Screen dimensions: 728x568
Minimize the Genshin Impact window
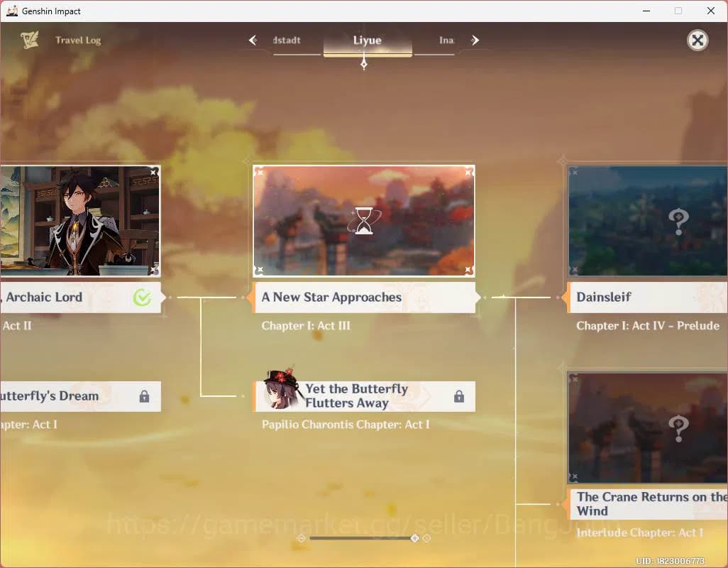tap(646, 11)
